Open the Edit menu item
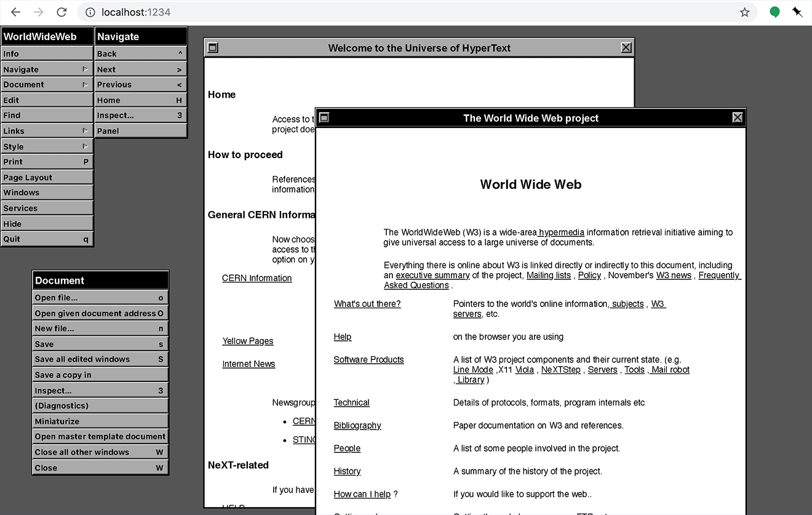The image size is (812, 515). (47, 100)
